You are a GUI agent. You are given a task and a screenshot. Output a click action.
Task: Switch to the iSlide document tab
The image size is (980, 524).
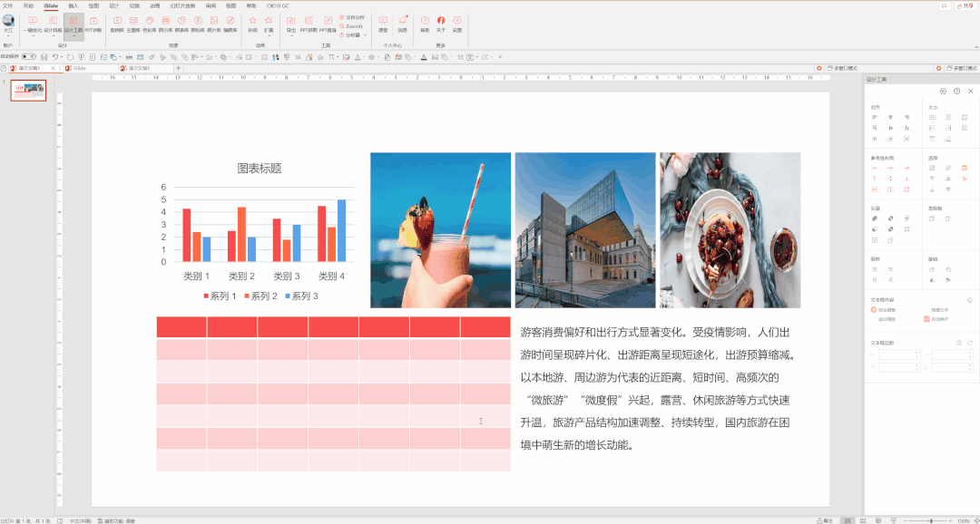coord(90,68)
